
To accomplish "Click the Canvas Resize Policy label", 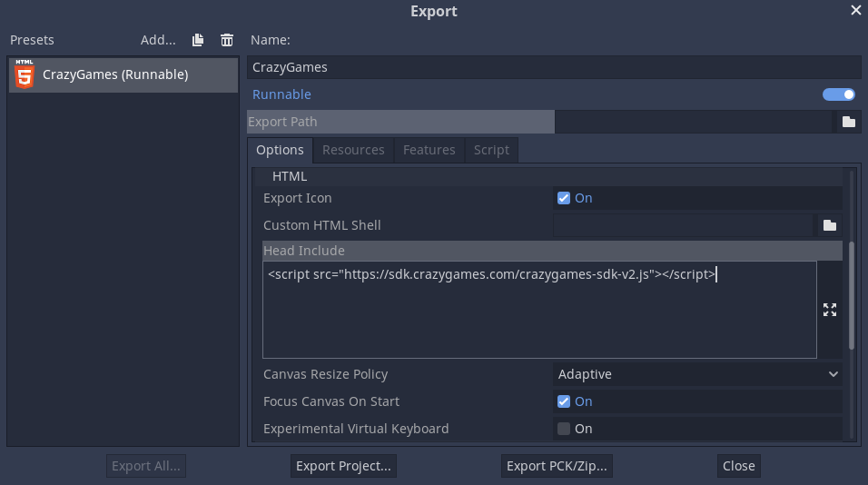I will [325, 374].
